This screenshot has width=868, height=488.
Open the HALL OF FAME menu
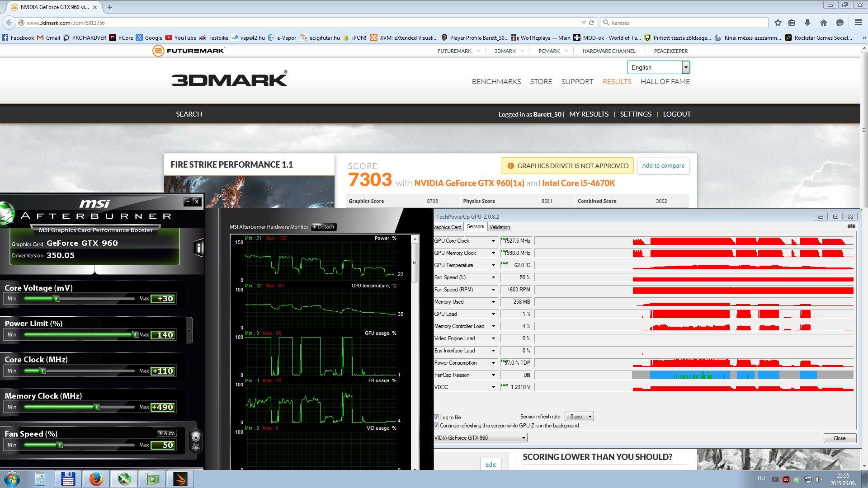(x=665, y=82)
